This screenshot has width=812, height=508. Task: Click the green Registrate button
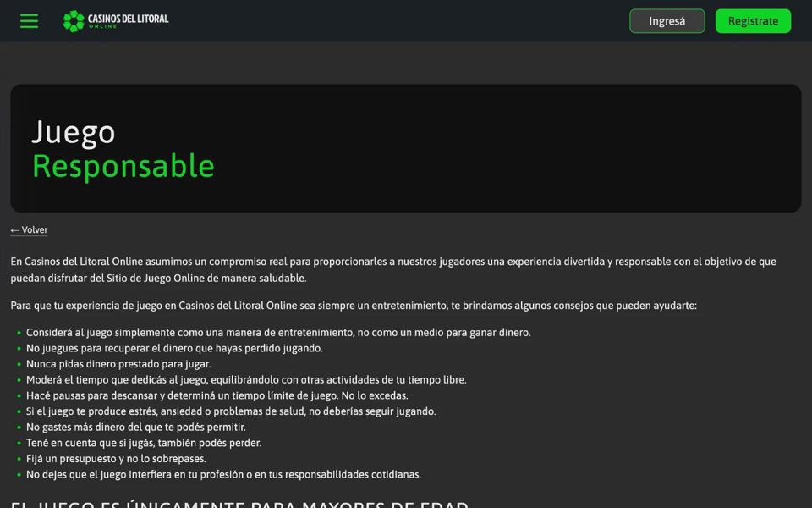pos(753,21)
